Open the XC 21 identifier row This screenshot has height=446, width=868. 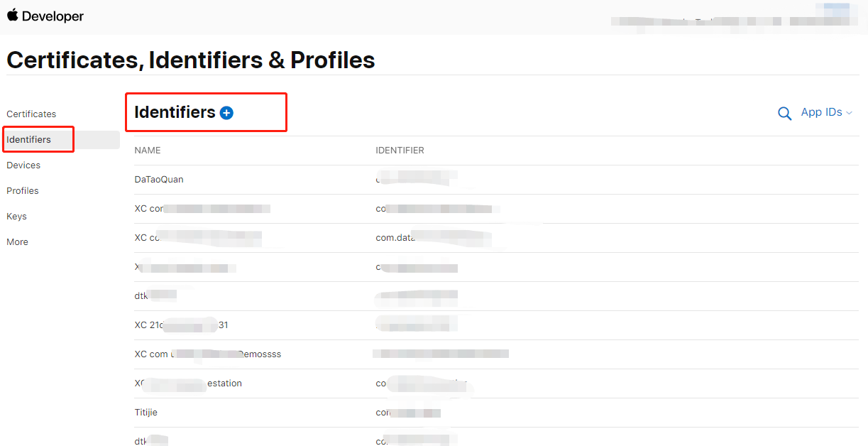point(496,325)
